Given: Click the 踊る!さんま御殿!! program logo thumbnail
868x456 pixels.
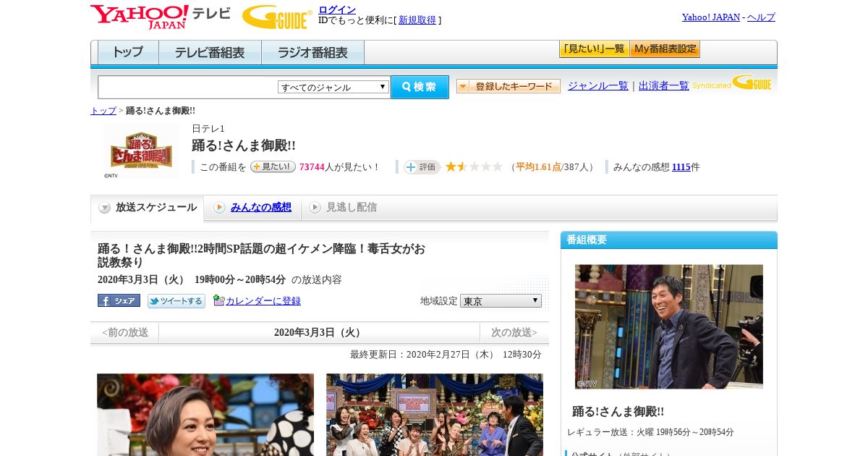Looking at the screenshot, I should (x=141, y=151).
